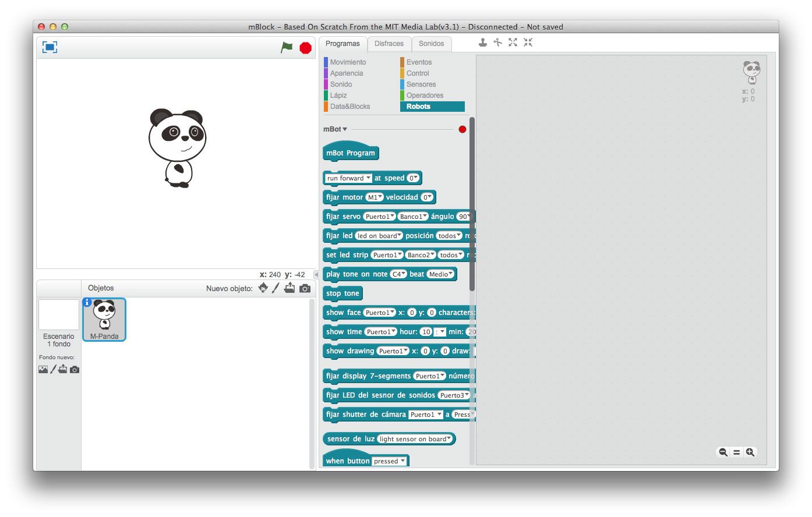Upload a backdrop from file icon
Viewport: 812px width, 517px height.
(62, 369)
